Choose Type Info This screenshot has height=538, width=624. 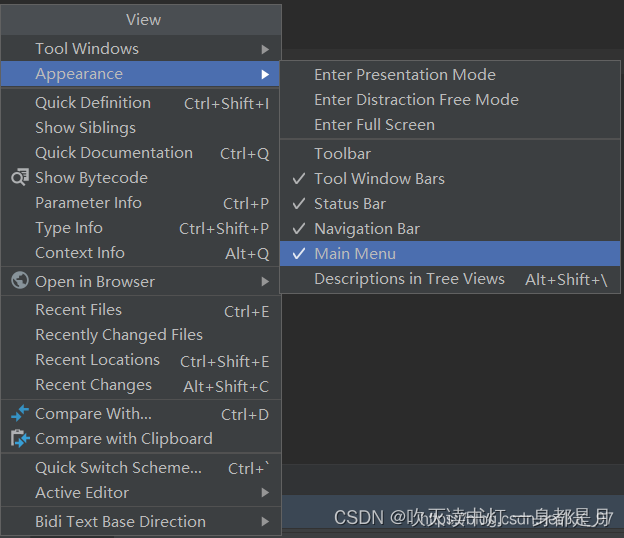pyautogui.click(x=141, y=228)
